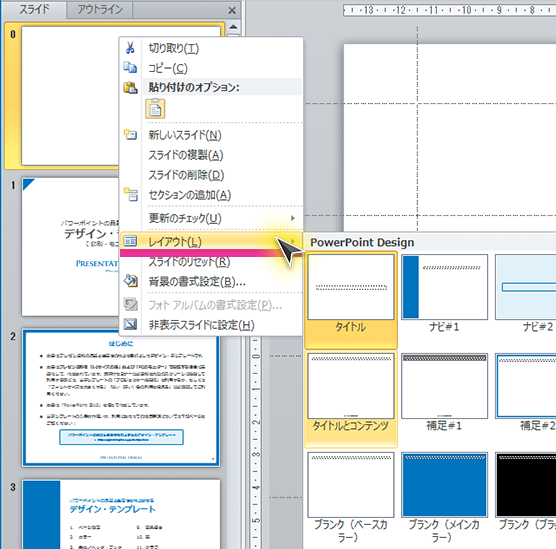Image resolution: width=556 pixels, height=549 pixels.
Task: Click the Hide Slide icon
Action: (130, 324)
